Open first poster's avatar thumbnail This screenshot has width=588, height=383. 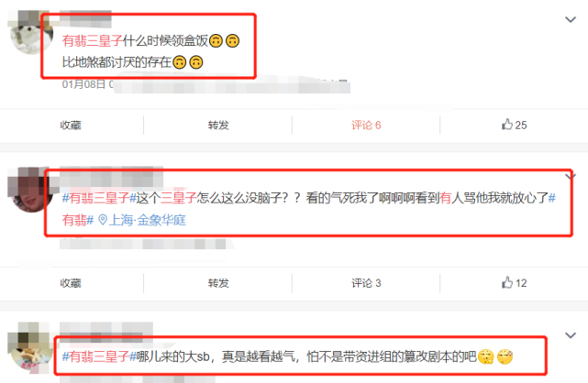click(29, 32)
